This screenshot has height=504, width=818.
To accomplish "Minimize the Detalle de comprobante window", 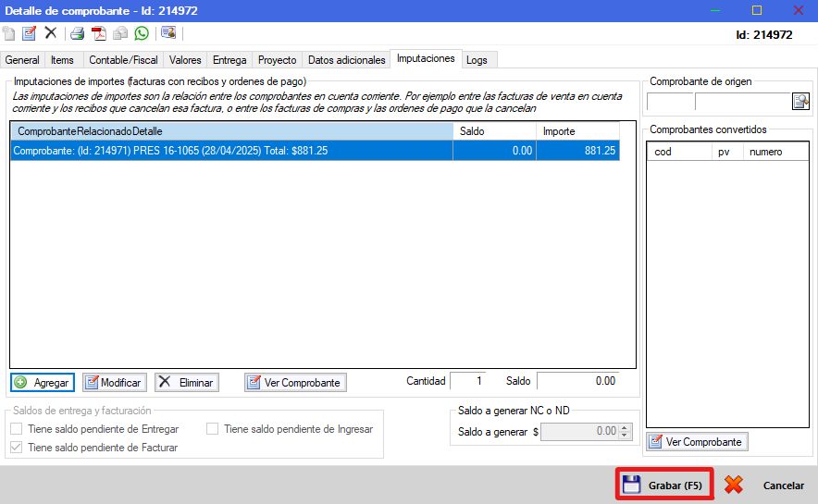I will (715, 10).
